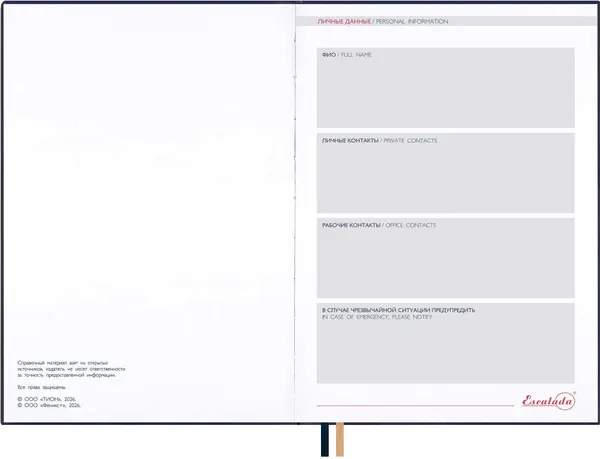
Task: Click the 'Справочный материал взят из открытых' line
Action: click(x=63, y=363)
